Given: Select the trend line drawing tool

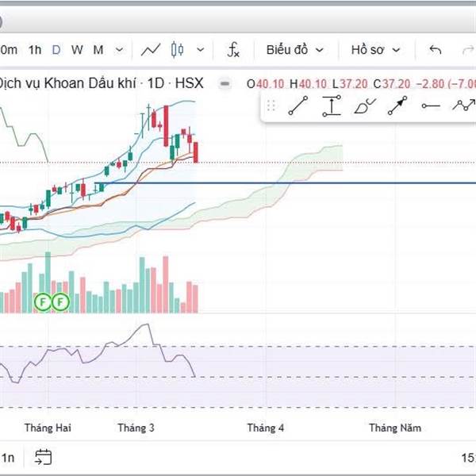Looking at the screenshot, I should tap(298, 106).
